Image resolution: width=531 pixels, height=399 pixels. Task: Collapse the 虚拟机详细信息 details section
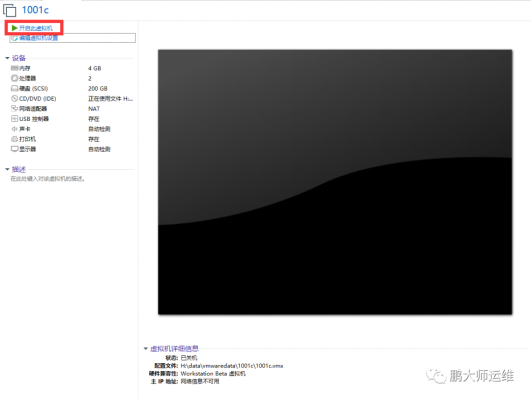click(x=146, y=348)
